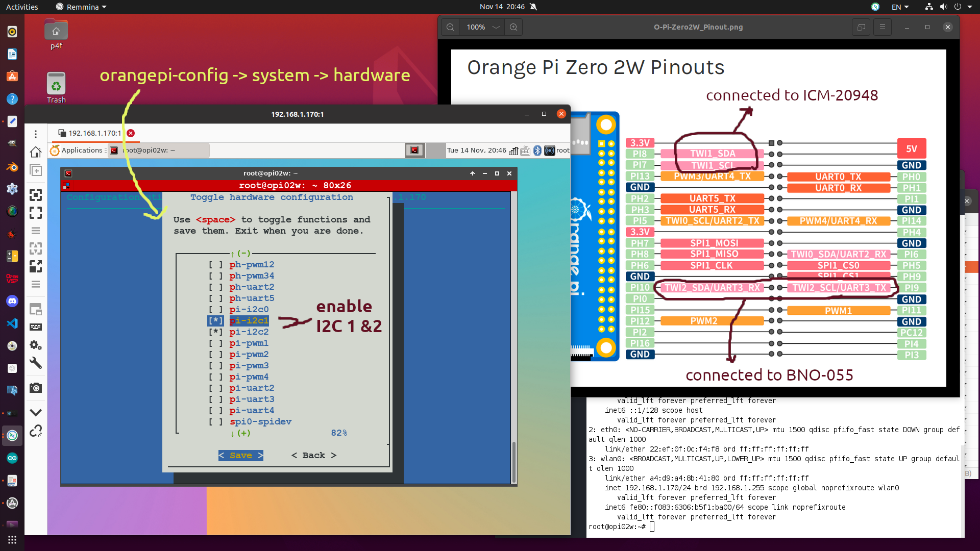This screenshot has width=980, height=551.
Task: Toggle the spi0-spidev checkbox
Action: point(215,422)
